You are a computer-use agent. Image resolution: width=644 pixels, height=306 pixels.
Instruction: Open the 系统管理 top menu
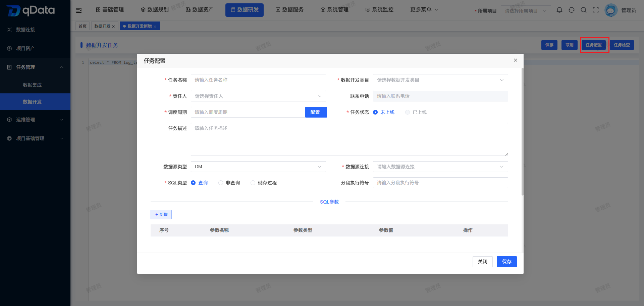(334, 10)
